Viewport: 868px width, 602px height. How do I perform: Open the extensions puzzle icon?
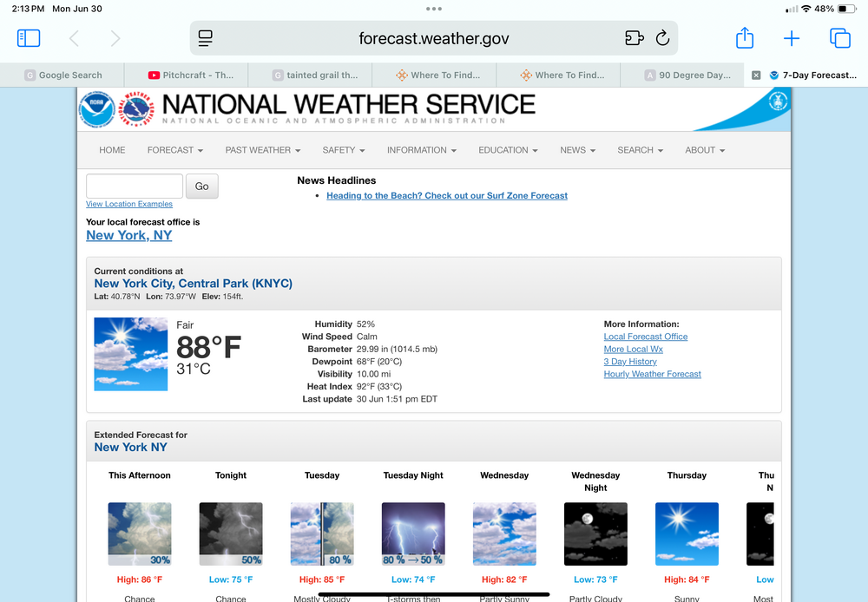pos(634,38)
